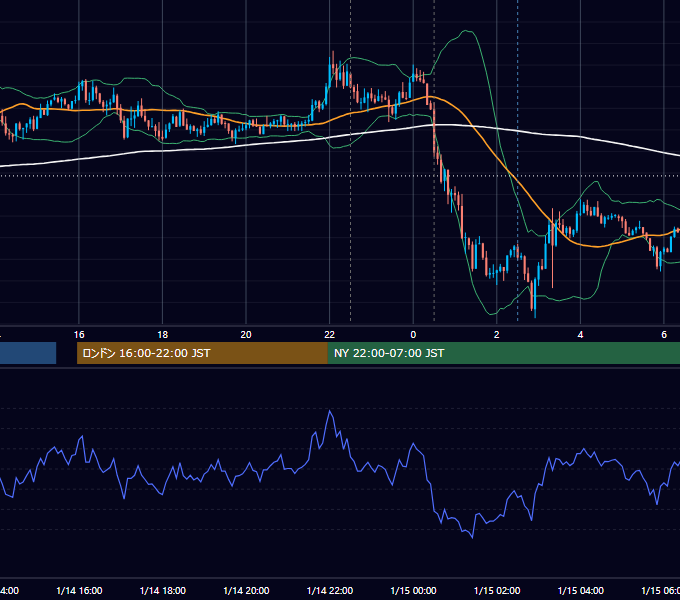This screenshot has width=680, height=600.
Task: Click the 1/14 22:00 date label
Action: [x=330, y=591]
